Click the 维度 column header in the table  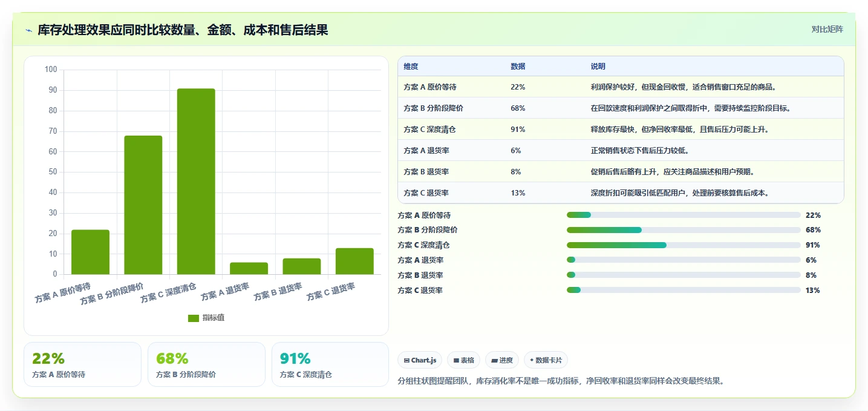pos(411,67)
